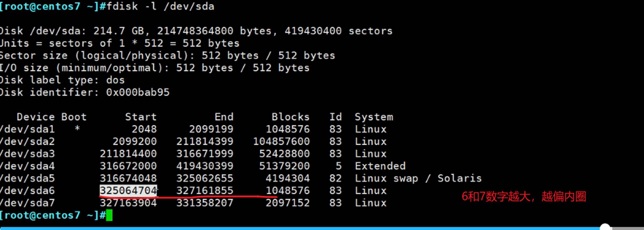Click the 2097152 blocks value for sda7

click(x=287, y=203)
